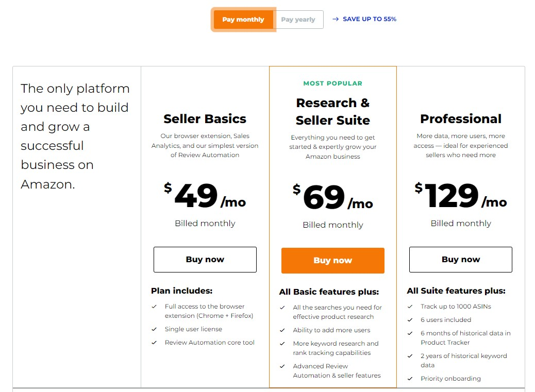Click the arrow icon before SAVE UP TO 55%
Image resolution: width=535 pixels, height=392 pixels.
[336, 19]
